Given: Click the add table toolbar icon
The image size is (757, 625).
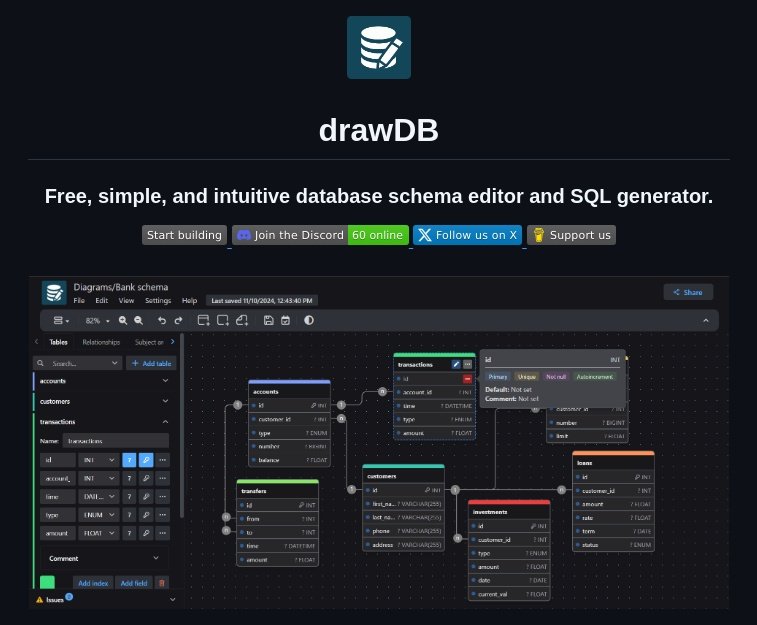Looking at the screenshot, I should pyautogui.click(x=204, y=320).
